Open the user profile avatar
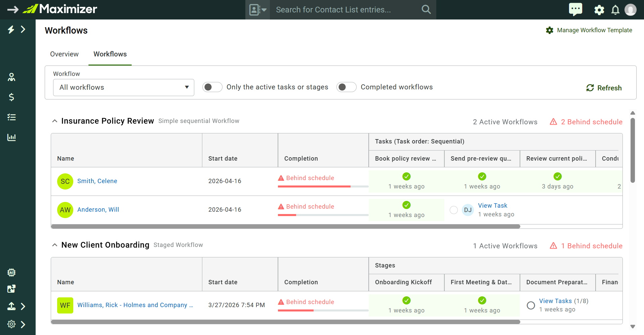Image resolution: width=644 pixels, height=335 pixels. click(631, 10)
